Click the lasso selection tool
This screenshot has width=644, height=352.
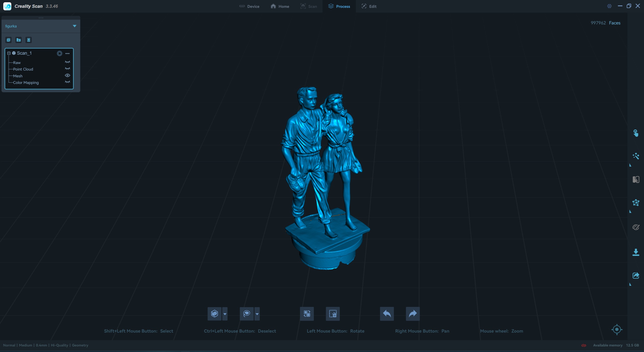[x=246, y=314]
